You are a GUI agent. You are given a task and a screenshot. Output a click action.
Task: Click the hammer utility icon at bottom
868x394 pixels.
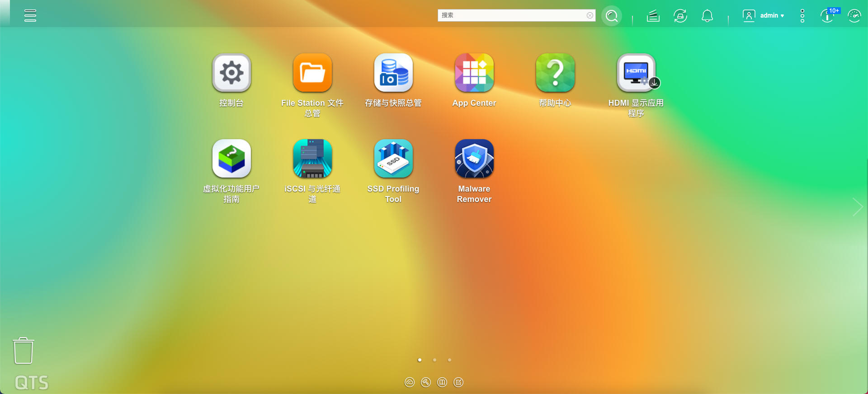point(426,383)
